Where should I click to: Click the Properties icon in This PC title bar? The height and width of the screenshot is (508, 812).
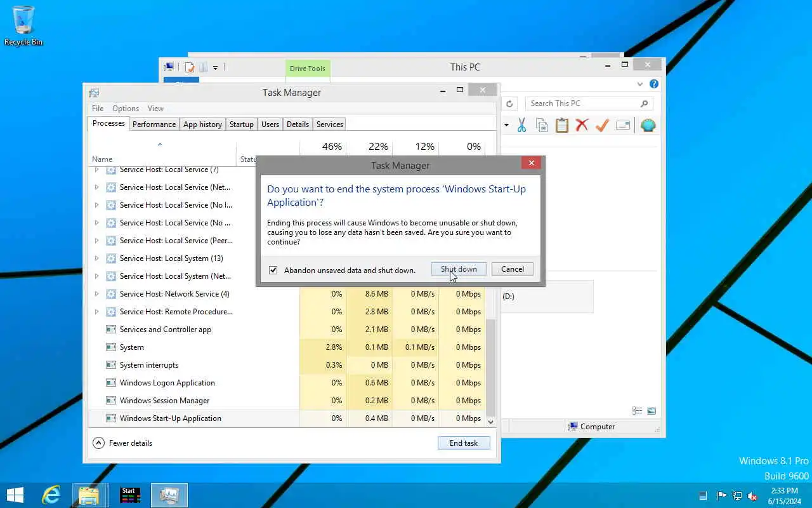click(190, 67)
